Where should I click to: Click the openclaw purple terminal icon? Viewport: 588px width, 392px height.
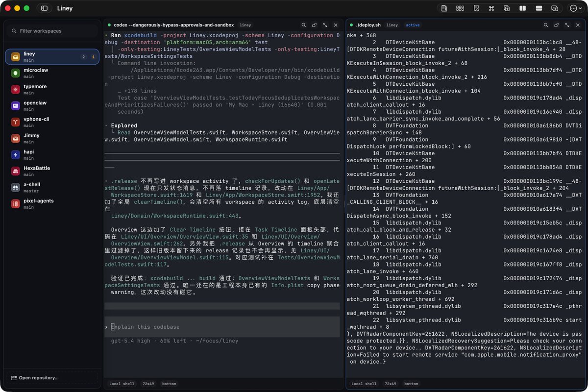(16, 106)
